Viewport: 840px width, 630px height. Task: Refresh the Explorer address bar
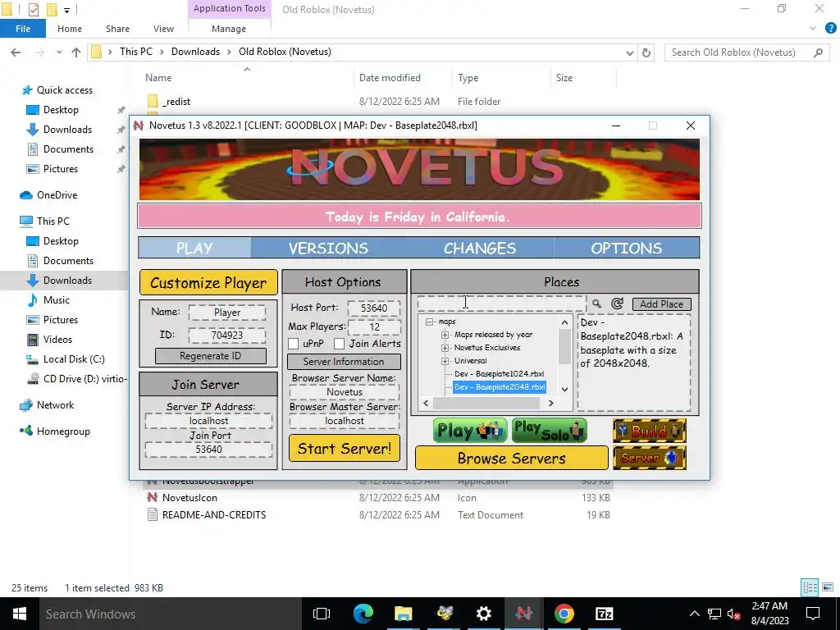(646, 52)
